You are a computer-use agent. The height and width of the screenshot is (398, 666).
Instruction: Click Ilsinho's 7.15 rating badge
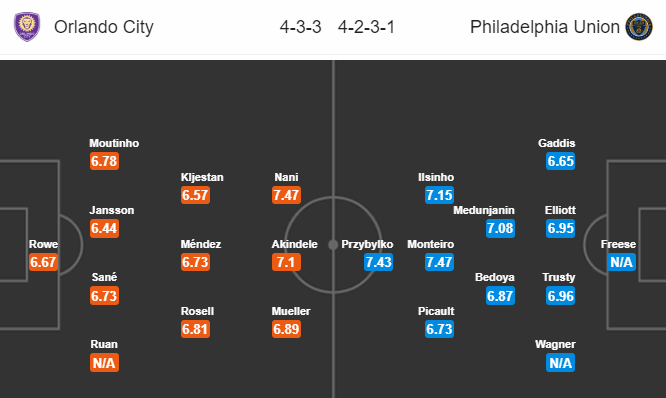439,195
